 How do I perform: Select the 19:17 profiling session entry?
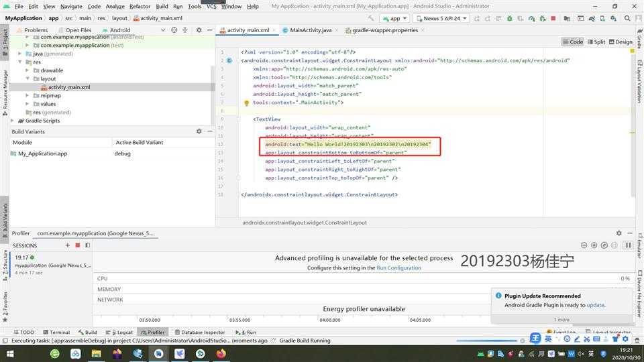coord(52,265)
